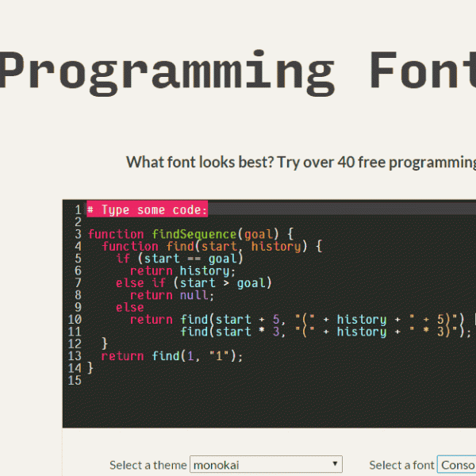The width and height of the screenshot is (476, 476).
Task: Click 'if (start == goal)' in the code
Action: pyautogui.click(x=180, y=259)
